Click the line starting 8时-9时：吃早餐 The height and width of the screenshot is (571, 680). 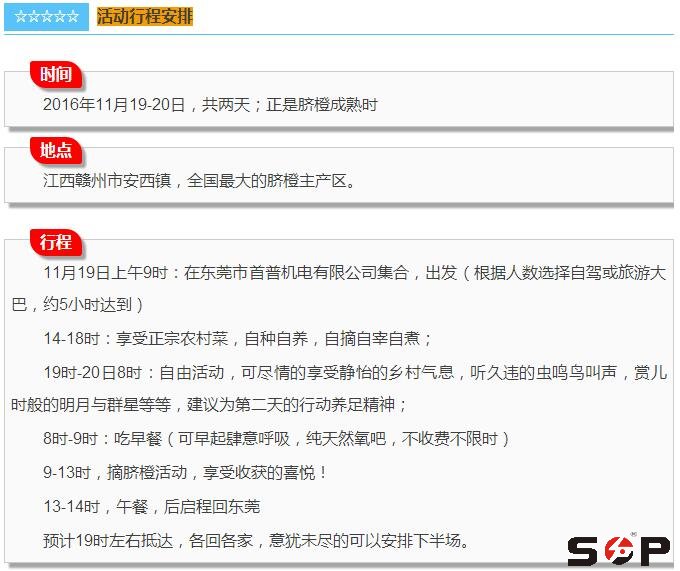pyautogui.click(x=276, y=439)
